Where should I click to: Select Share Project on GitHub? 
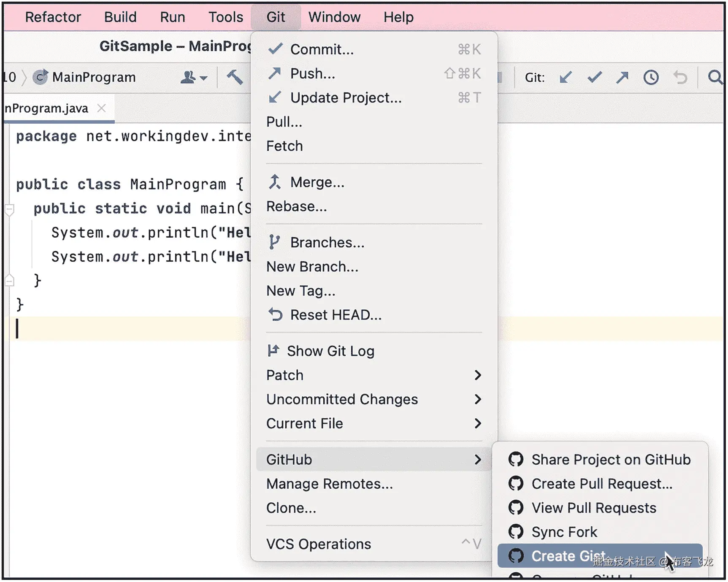point(610,460)
